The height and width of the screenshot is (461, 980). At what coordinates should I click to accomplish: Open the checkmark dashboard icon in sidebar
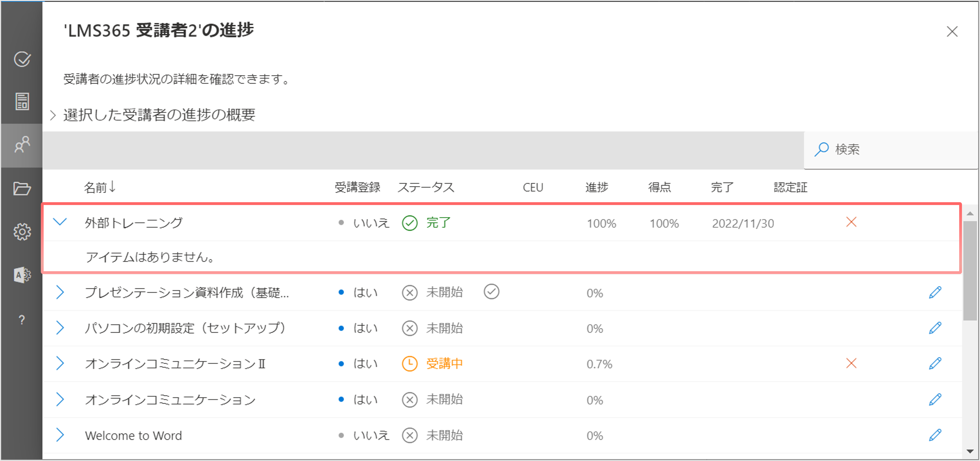22,59
